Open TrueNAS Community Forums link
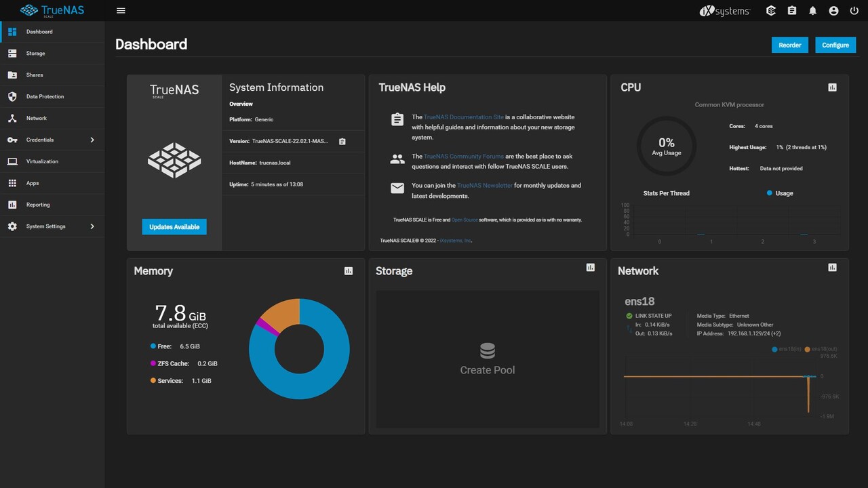Image resolution: width=868 pixels, height=488 pixels. click(464, 157)
